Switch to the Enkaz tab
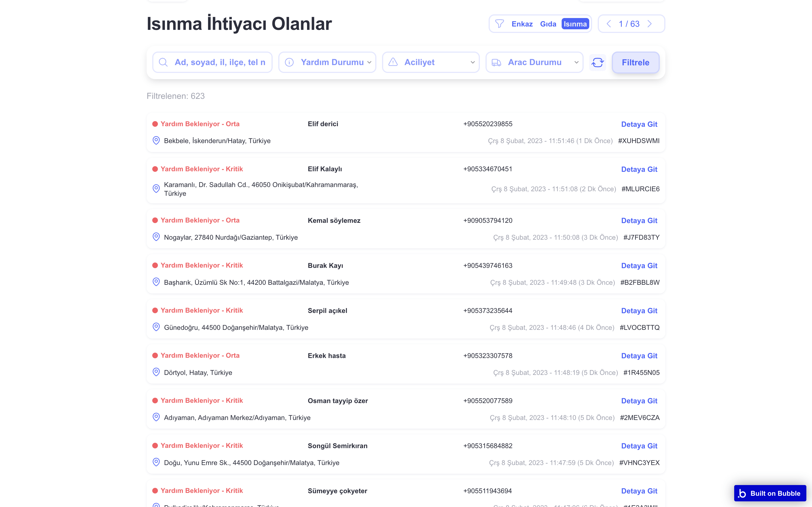 (x=522, y=24)
